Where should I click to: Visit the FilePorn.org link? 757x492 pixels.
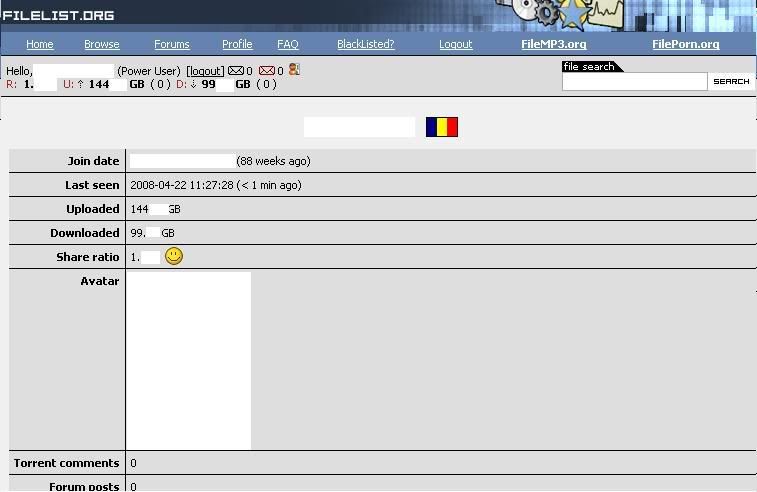[x=686, y=44]
